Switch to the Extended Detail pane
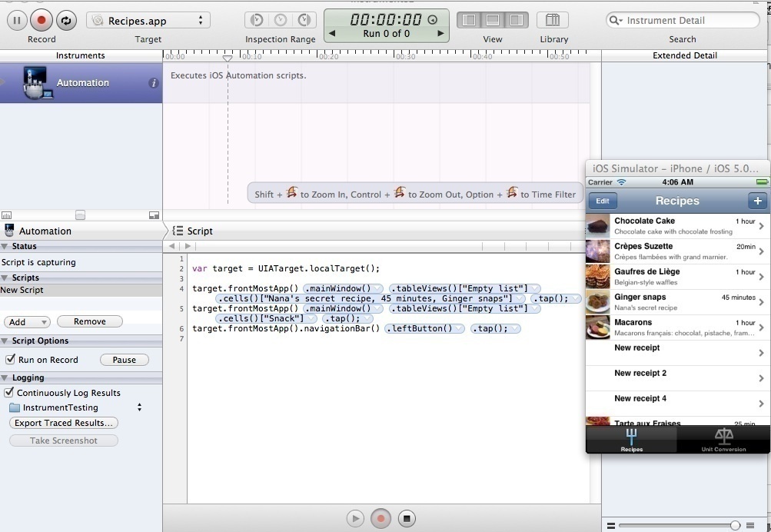 (683, 55)
